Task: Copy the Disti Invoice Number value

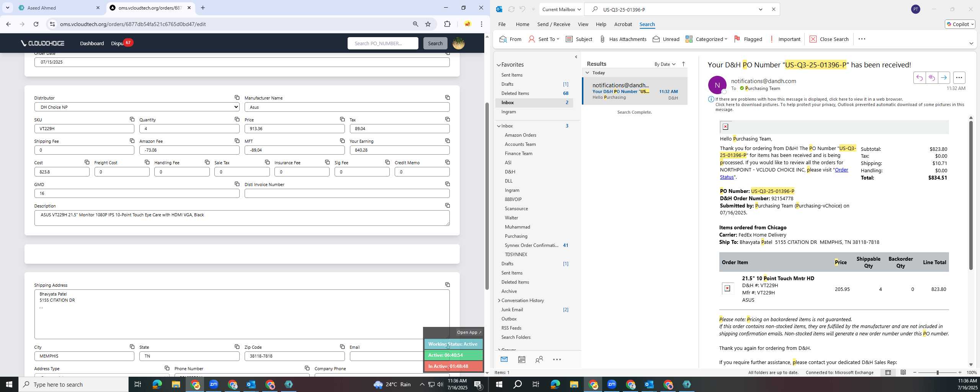Action: tap(448, 184)
